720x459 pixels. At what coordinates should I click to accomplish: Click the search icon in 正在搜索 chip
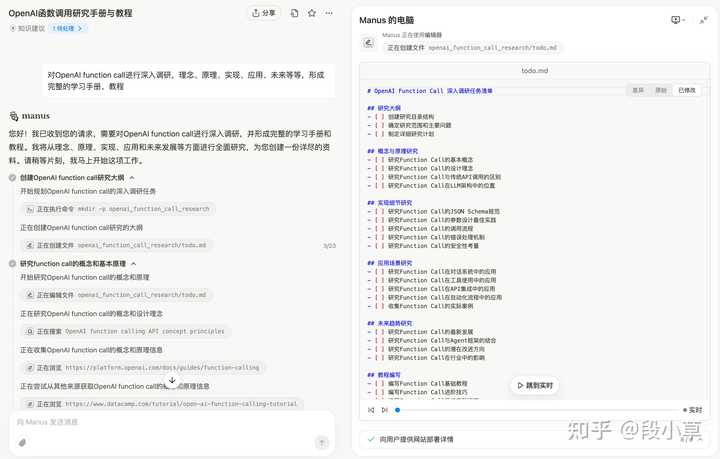[x=30, y=331]
